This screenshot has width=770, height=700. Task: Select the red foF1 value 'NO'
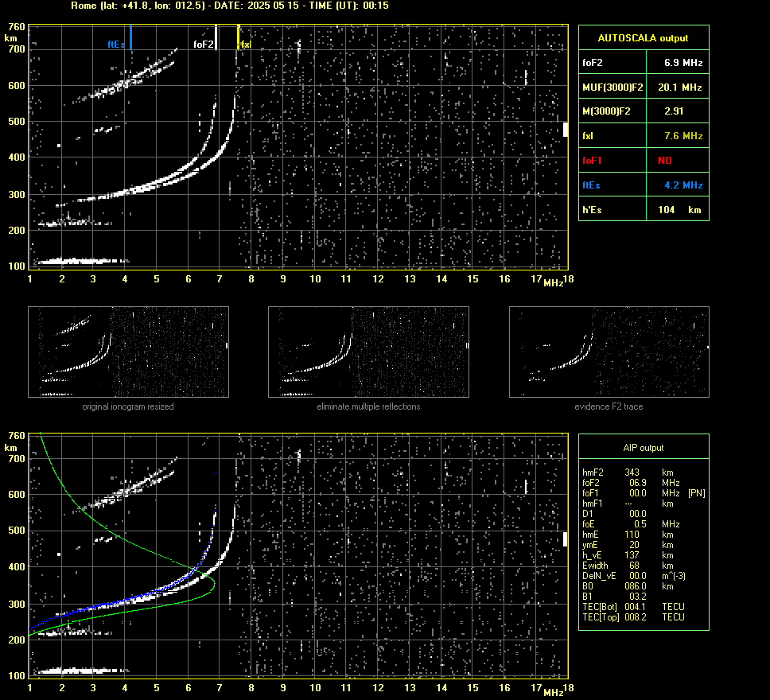coord(665,161)
